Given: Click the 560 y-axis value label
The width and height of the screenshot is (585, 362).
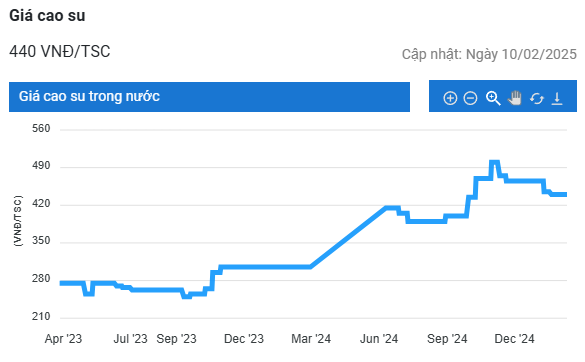Looking at the screenshot, I should pyautogui.click(x=41, y=128).
